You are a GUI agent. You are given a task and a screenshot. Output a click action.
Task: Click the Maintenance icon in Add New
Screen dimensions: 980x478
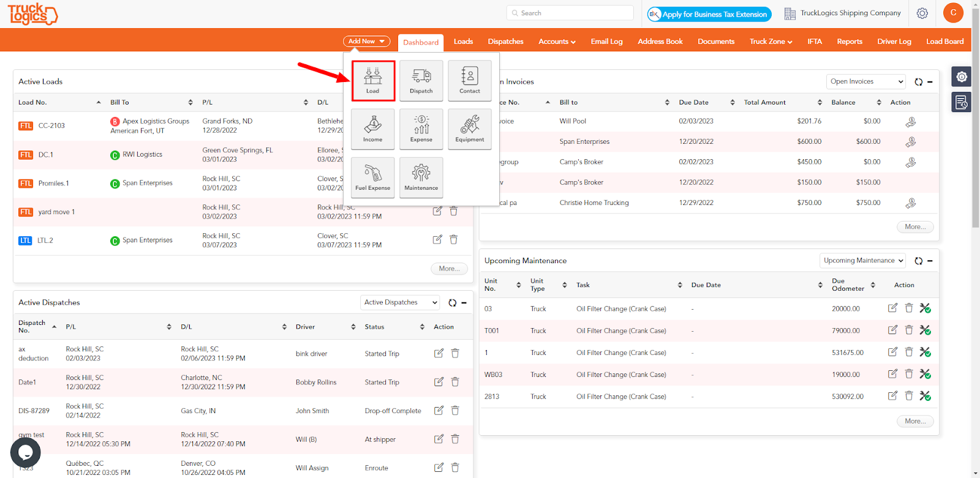pos(421,177)
